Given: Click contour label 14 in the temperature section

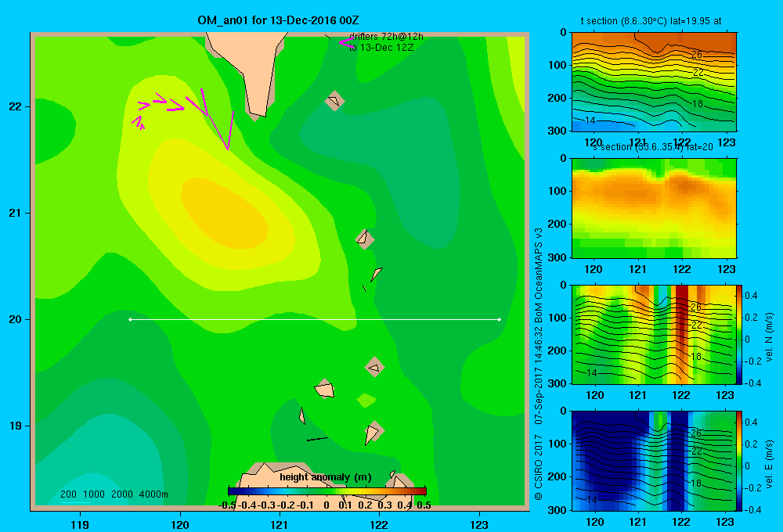Looking at the screenshot, I should 590,120.
